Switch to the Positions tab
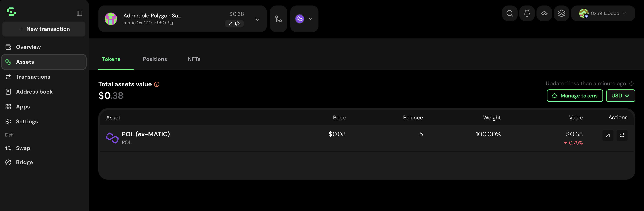The height and width of the screenshot is (211, 644). point(155,59)
